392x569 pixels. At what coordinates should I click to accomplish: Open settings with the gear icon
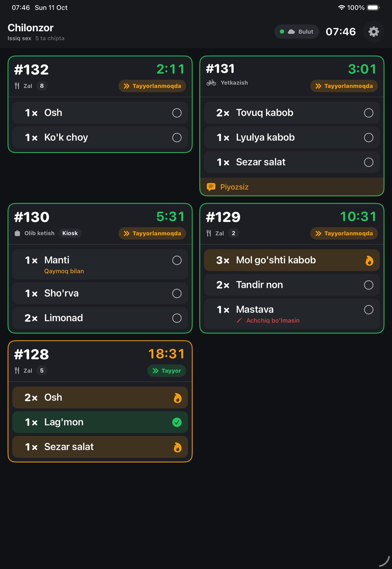tap(374, 31)
